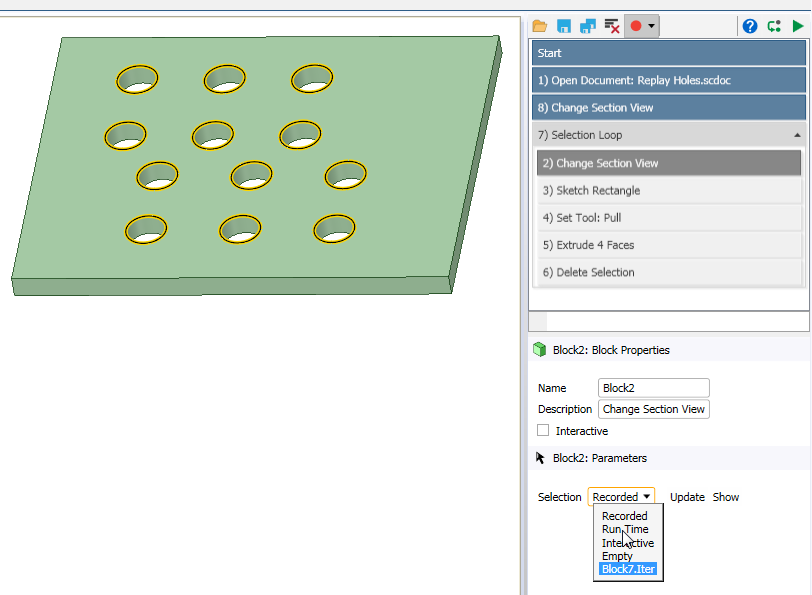The image size is (812, 595).
Task: Clear all blocks with the red-X list icon
Action: (x=612, y=26)
